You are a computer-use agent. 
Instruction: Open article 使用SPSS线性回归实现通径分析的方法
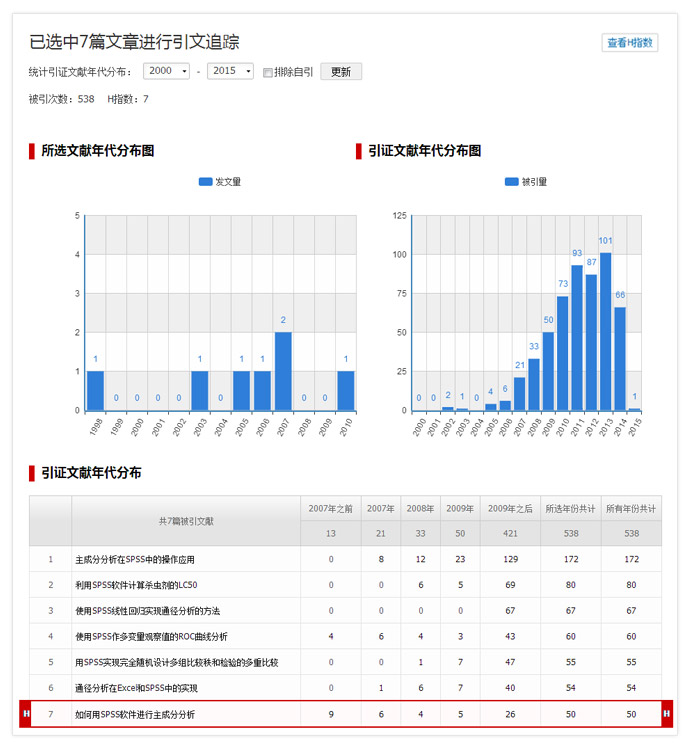[x=147, y=610]
